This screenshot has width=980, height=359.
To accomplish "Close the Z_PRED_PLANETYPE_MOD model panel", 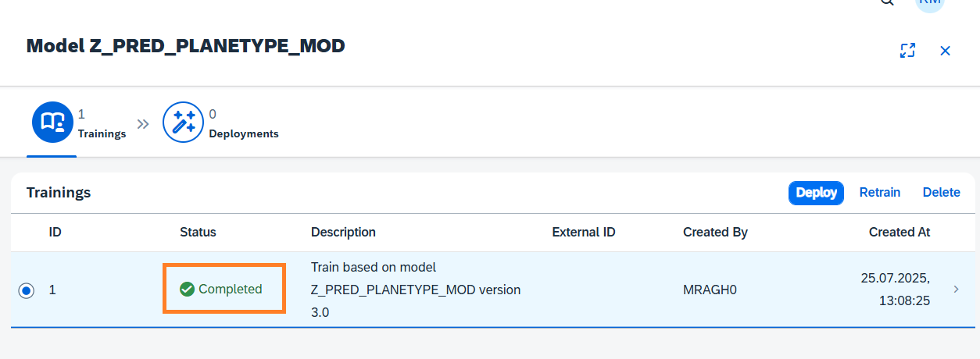I will click(x=945, y=51).
